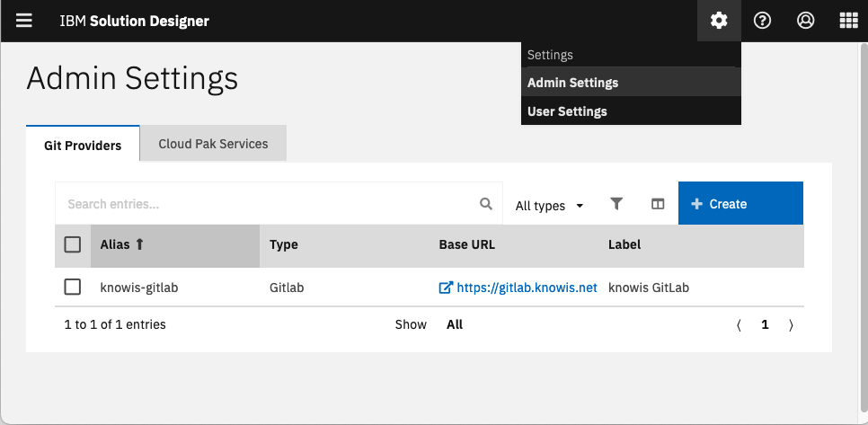Click the settings gear icon

click(719, 21)
